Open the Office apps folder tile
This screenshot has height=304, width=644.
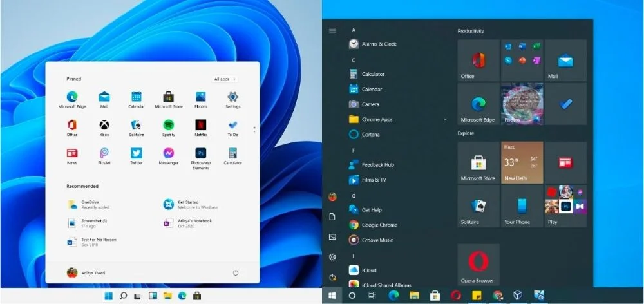tap(522, 61)
